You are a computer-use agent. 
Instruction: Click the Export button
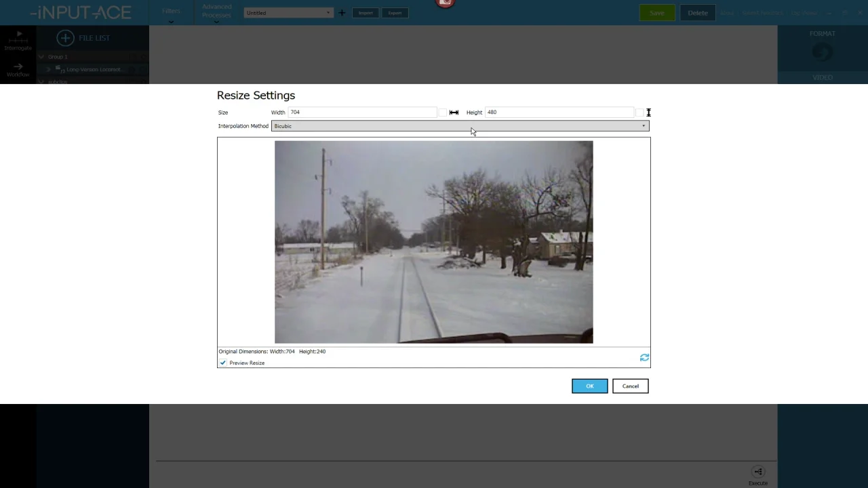click(395, 13)
